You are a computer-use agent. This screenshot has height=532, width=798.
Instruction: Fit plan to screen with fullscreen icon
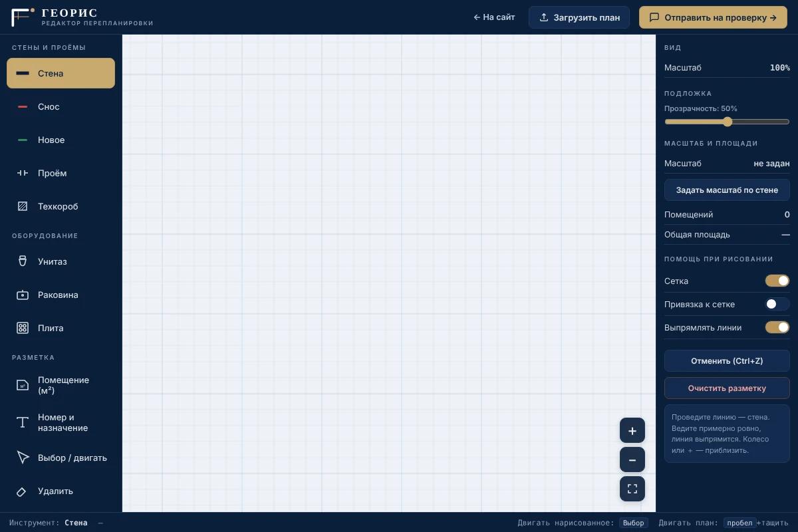632,489
